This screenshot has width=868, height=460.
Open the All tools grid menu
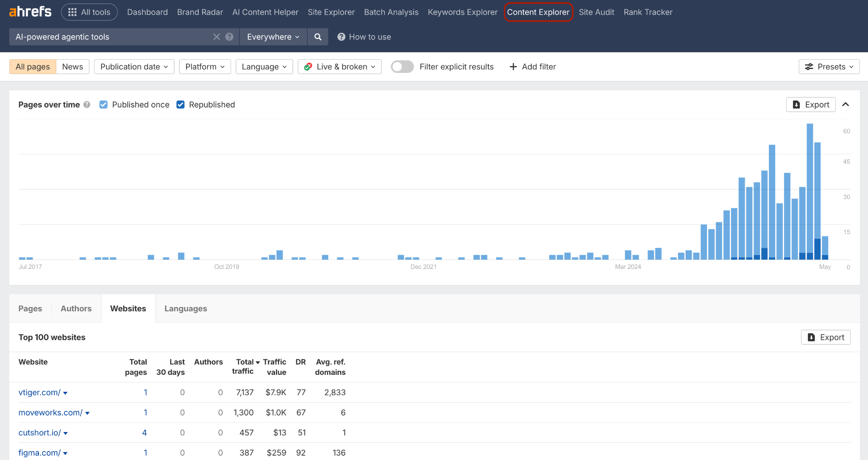(89, 12)
